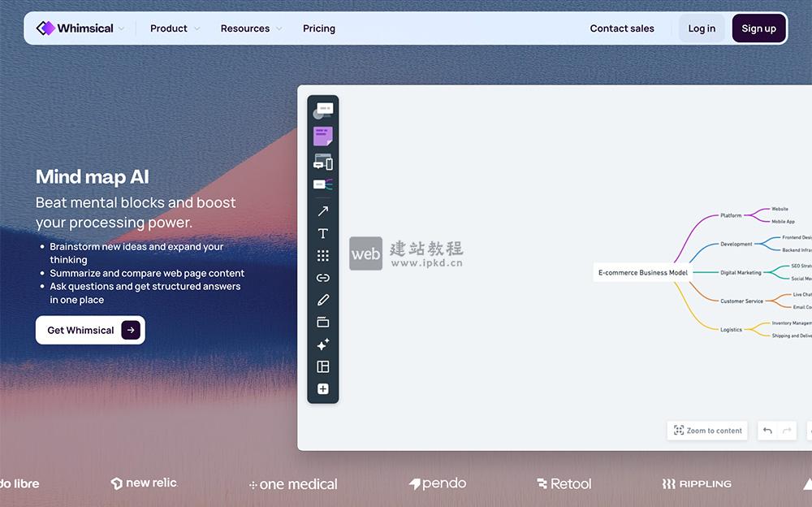This screenshot has height=507, width=812.
Task: Click the plus add tool
Action: point(322,388)
